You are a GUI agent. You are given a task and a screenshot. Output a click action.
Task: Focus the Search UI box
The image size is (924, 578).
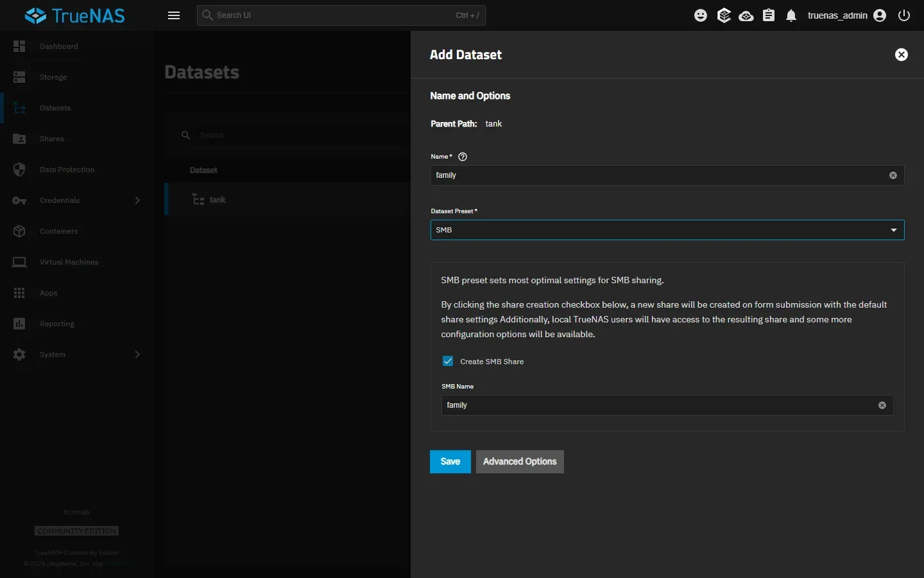tap(341, 15)
